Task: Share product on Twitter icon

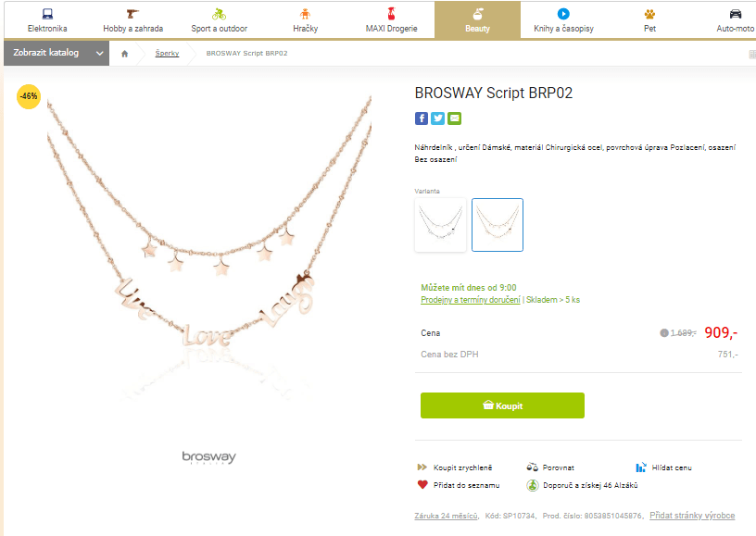Action: click(438, 118)
